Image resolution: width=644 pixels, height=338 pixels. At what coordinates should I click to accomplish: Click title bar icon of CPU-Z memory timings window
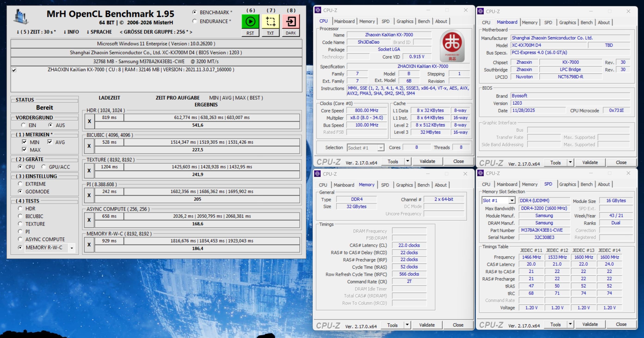click(318, 174)
